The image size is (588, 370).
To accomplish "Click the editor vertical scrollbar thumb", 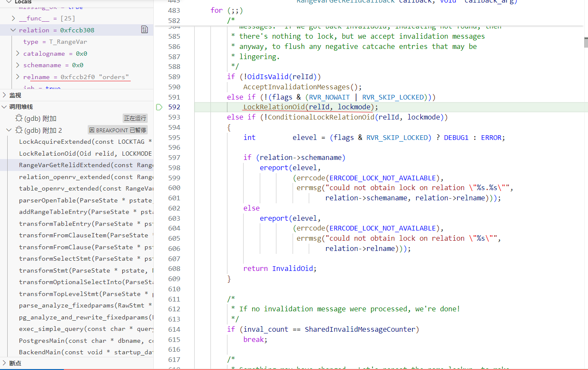I will click(586, 42).
